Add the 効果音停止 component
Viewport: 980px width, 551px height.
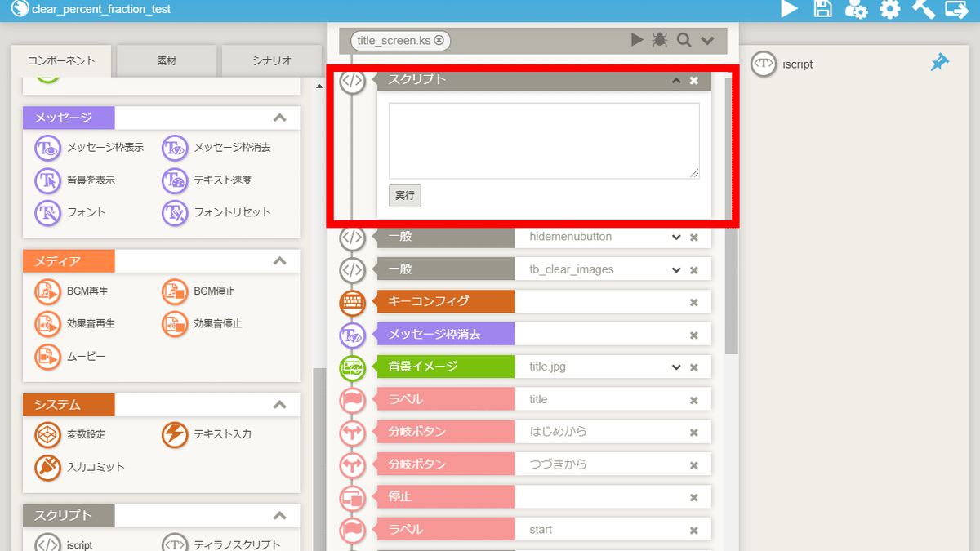[x=202, y=323]
